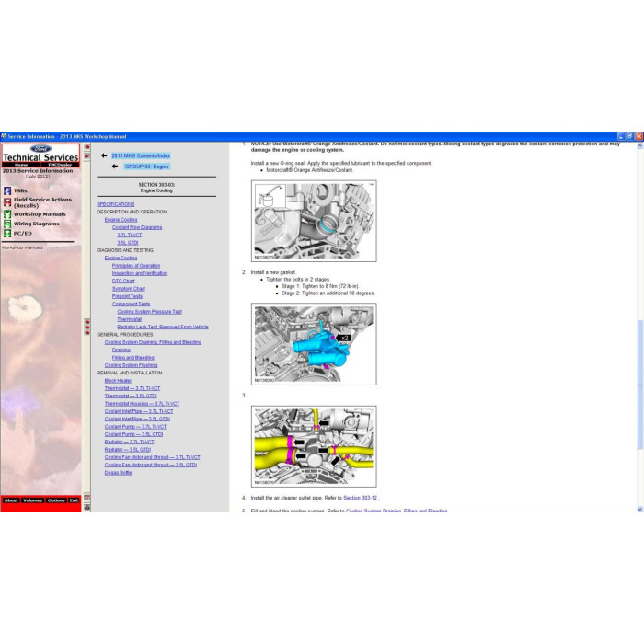Open the Coolant Flow Diagrams link
Image resolution: width=644 pixels, height=644 pixels.
[137, 227]
